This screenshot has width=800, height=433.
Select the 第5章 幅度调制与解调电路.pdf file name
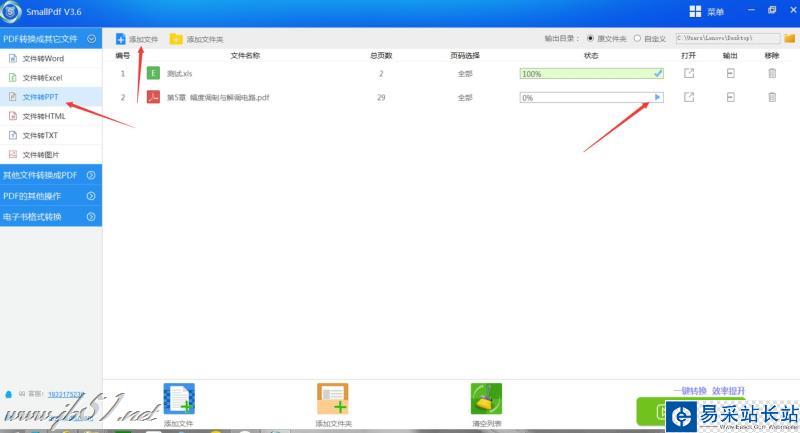[x=218, y=97]
